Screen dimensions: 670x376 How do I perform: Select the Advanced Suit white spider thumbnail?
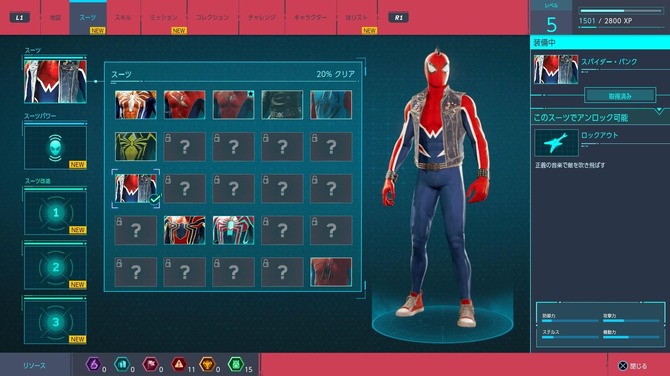pos(136,104)
